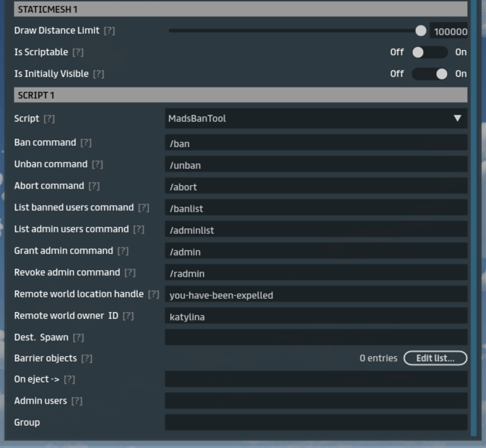
Task: Click the Draw Distance Limit value box
Action: pos(449,32)
